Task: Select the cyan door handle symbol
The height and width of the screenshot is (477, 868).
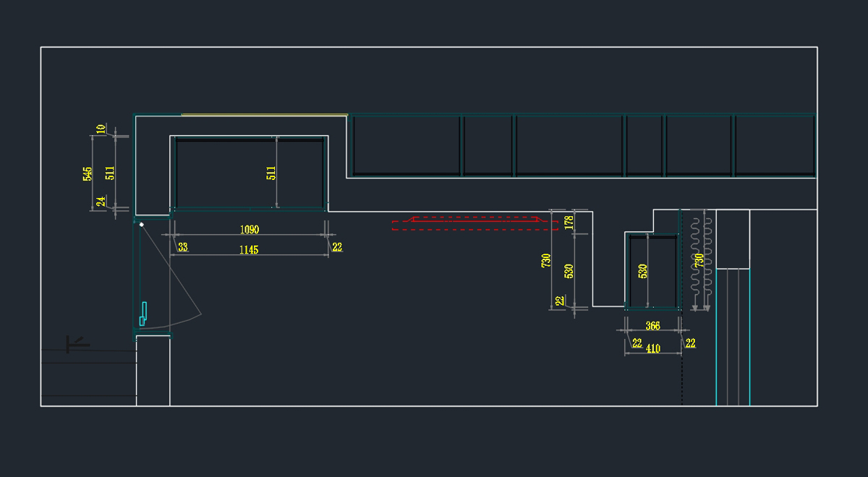Action: [x=144, y=311]
